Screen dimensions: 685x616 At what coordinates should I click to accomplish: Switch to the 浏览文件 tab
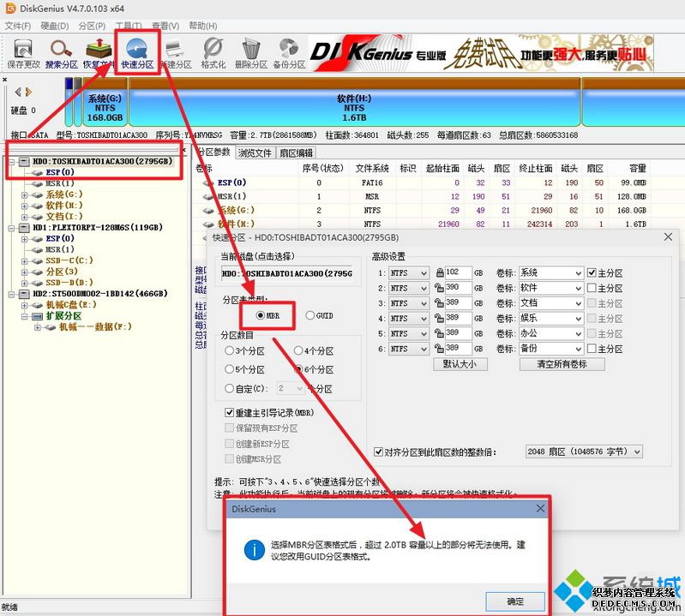[x=255, y=153]
